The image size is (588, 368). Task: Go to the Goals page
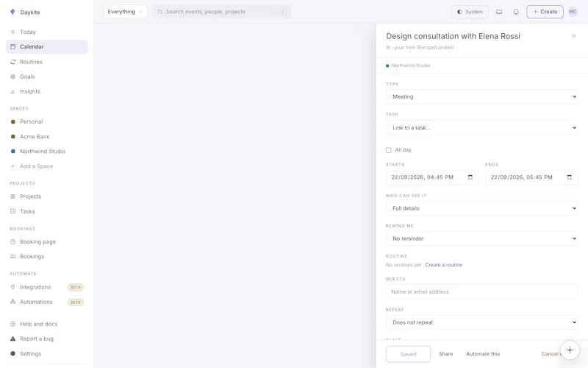click(x=47, y=77)
